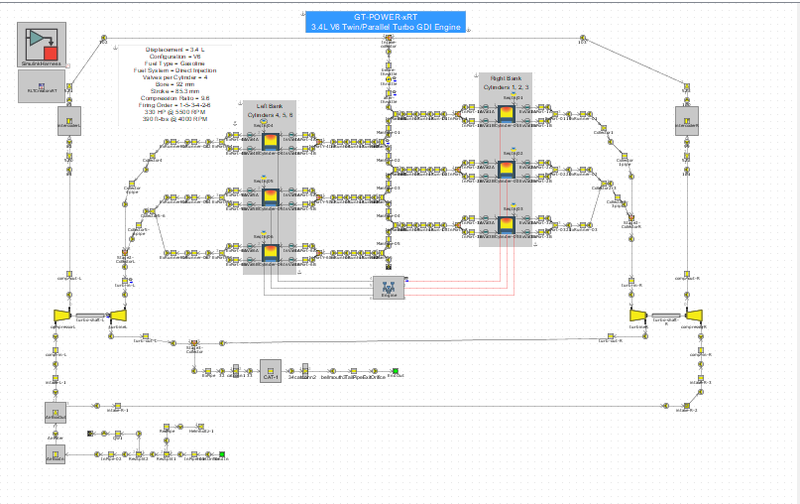Select the AirBoxOut block

tap(56, 413)
